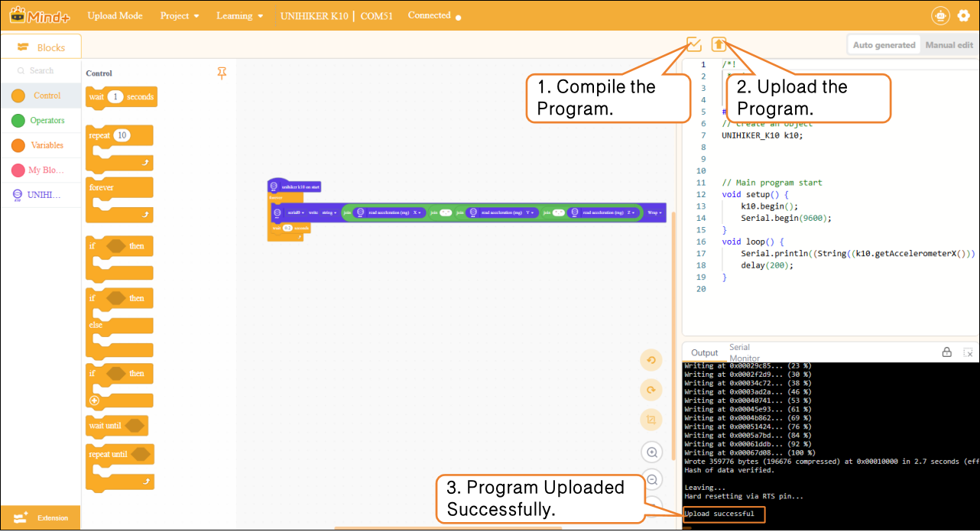
Task: Select the orange Variables category circle
Action: pos(18,145)
